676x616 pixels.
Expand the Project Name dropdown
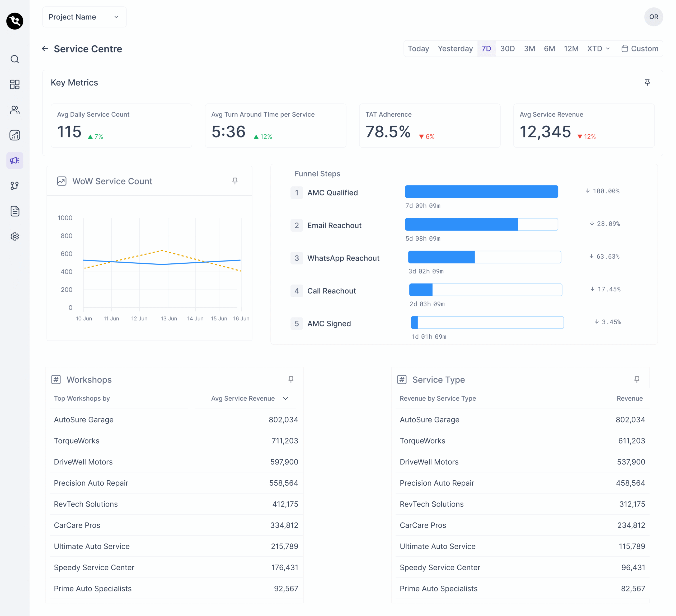tap(84, 17)
